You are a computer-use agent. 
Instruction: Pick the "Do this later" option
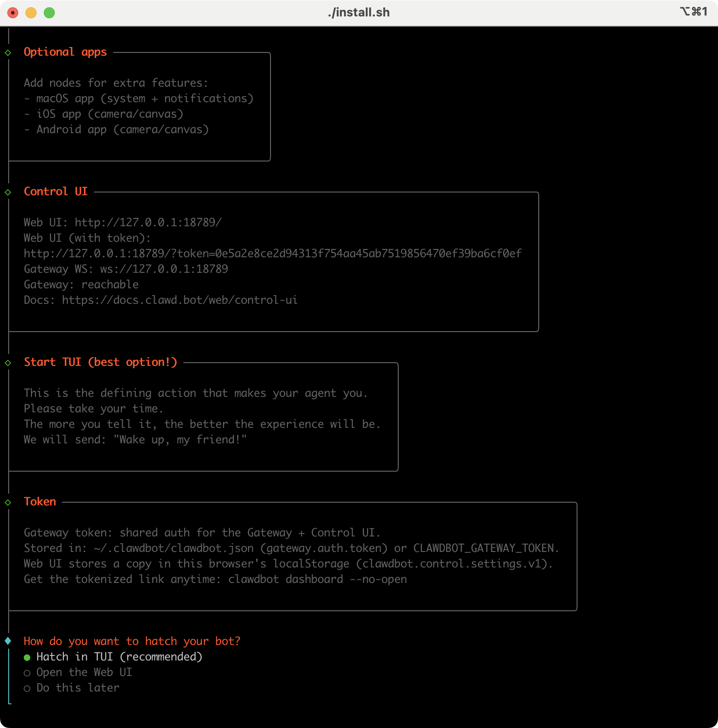(x=78, y=688)
